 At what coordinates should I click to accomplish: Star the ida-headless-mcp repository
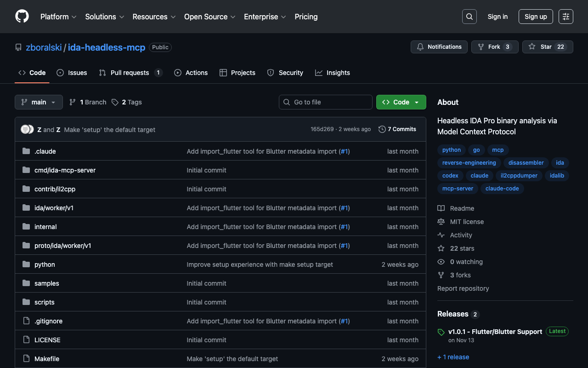(x=547, y=47)
